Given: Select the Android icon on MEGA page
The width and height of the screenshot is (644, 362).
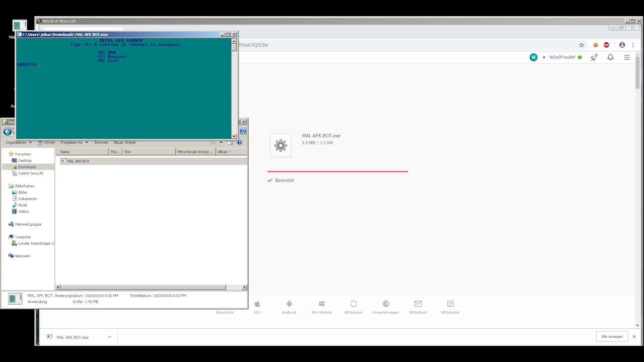Looking at the screenshot, I should 289,304.
